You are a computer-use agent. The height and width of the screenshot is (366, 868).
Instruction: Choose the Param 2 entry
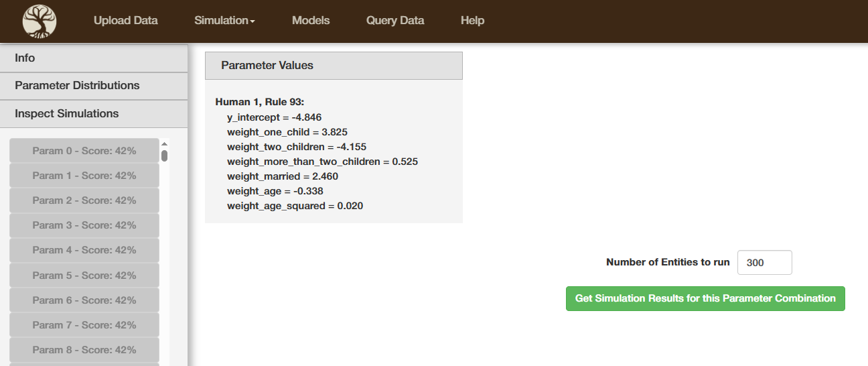(84, 200)
